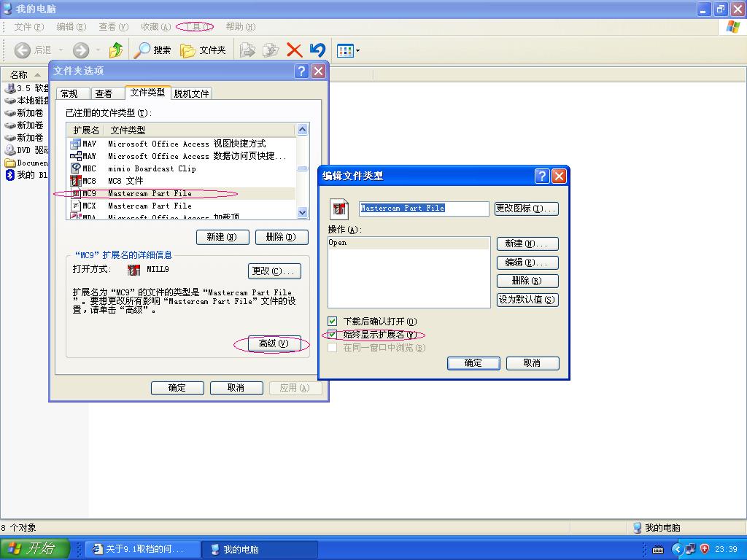747x560 pixels.
Task: Open the 查看(V) menu
Action: (x=113, y=27)
